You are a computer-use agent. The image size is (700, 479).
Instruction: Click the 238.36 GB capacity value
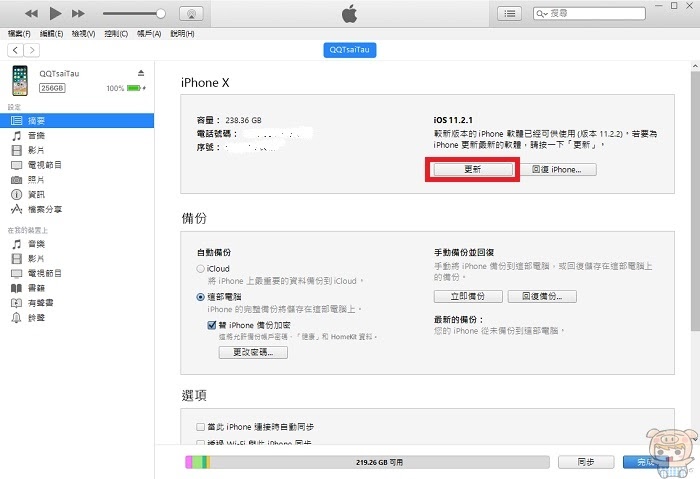(243, 120)
